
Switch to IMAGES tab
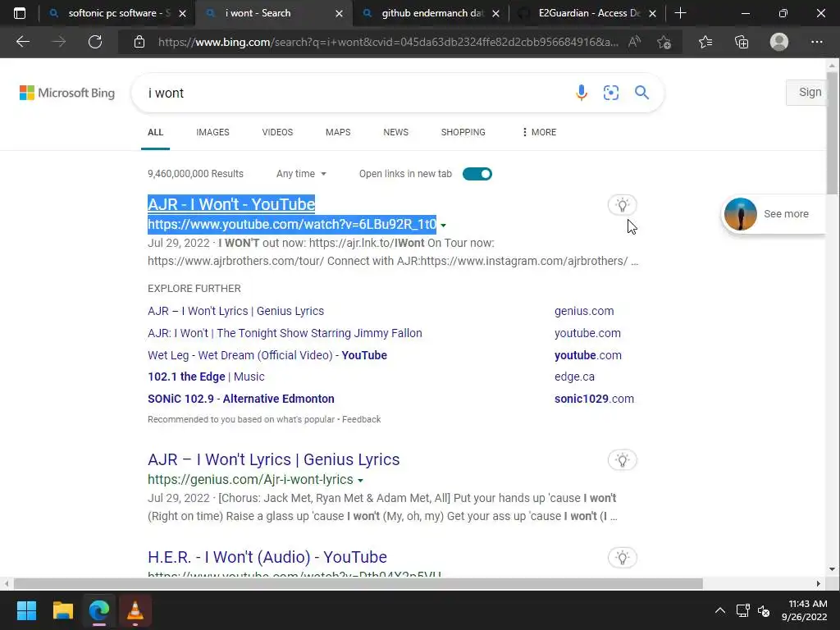(212, 132)
